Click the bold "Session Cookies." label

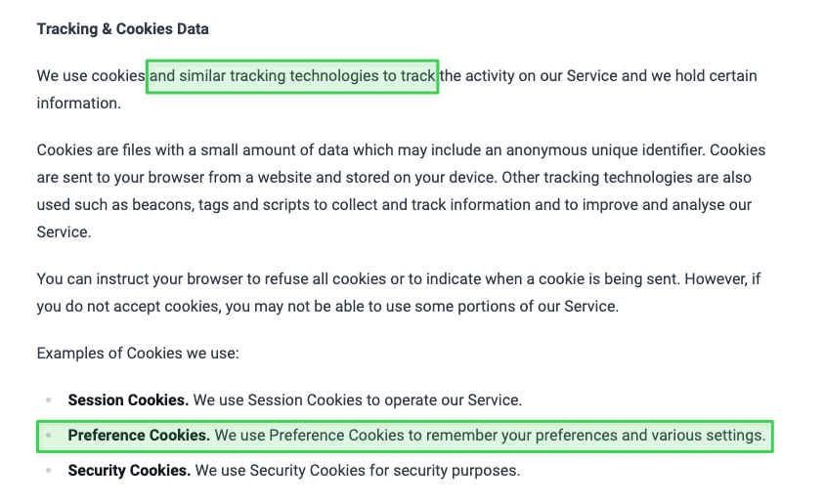[128, 399]
